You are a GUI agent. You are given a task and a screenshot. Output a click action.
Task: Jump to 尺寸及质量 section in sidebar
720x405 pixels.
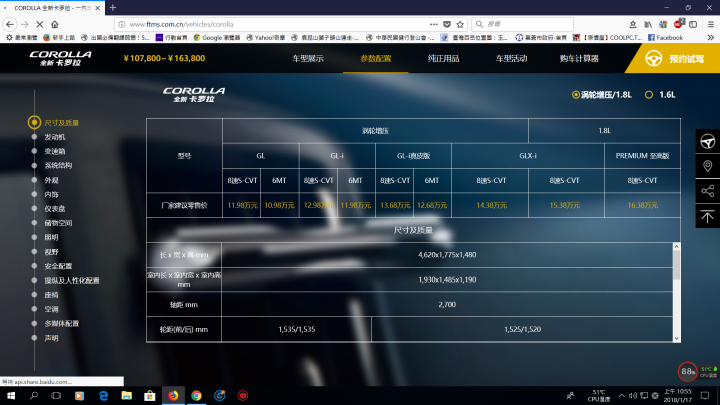point(62,123)
